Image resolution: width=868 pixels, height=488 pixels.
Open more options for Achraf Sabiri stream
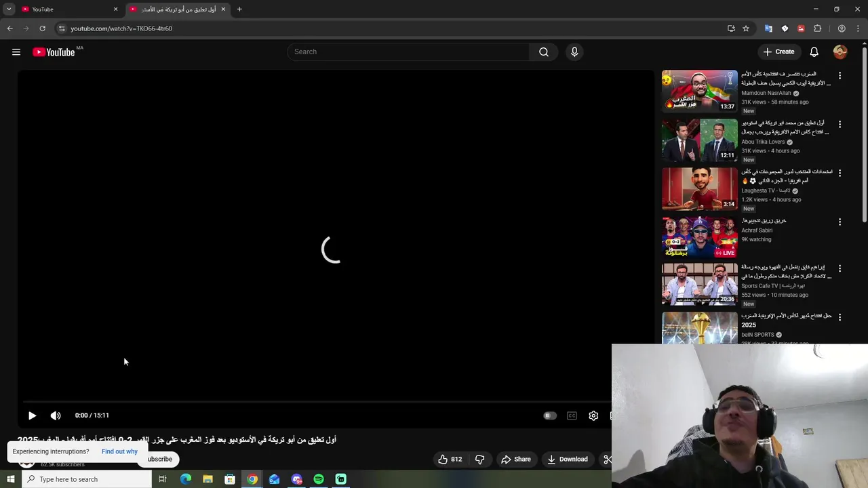(840, 222)
